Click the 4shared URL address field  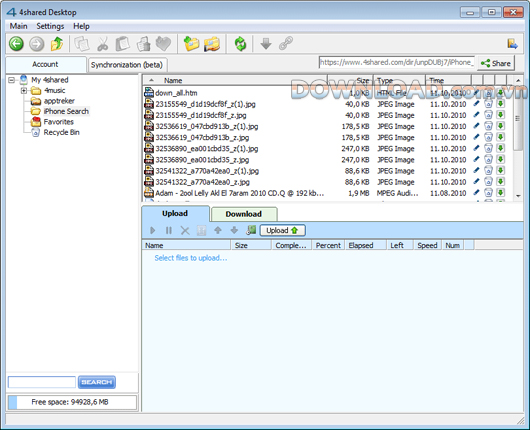396,63
